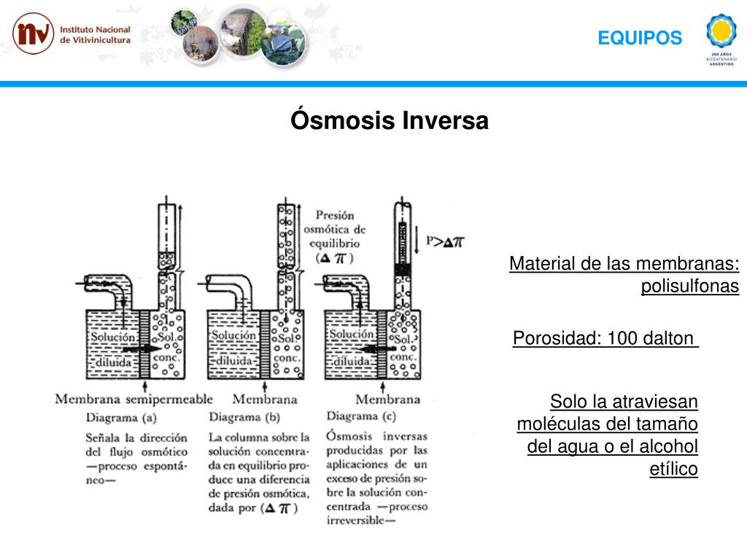Click the 'Diagrama (a)' label
The image size is (747, 560).
pyautogui.click(x=121, y=418)
